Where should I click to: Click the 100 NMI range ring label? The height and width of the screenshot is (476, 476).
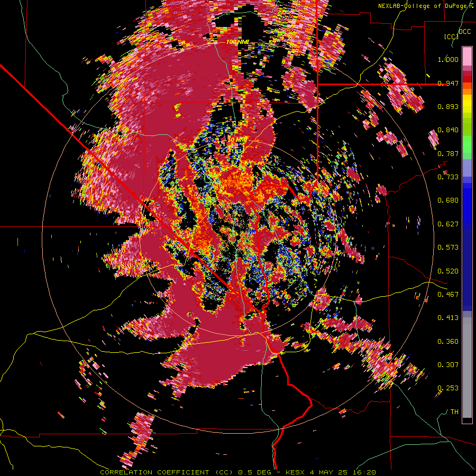(237, 42)
